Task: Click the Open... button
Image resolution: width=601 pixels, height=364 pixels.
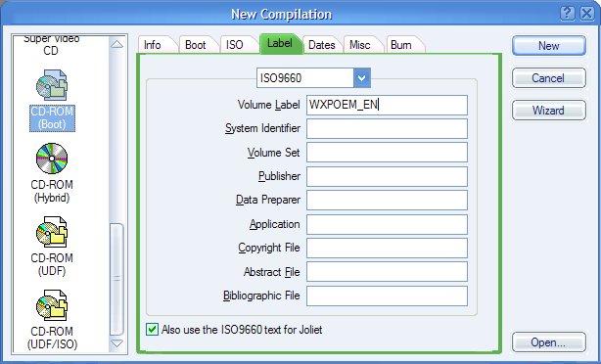Action: (549, 342)
